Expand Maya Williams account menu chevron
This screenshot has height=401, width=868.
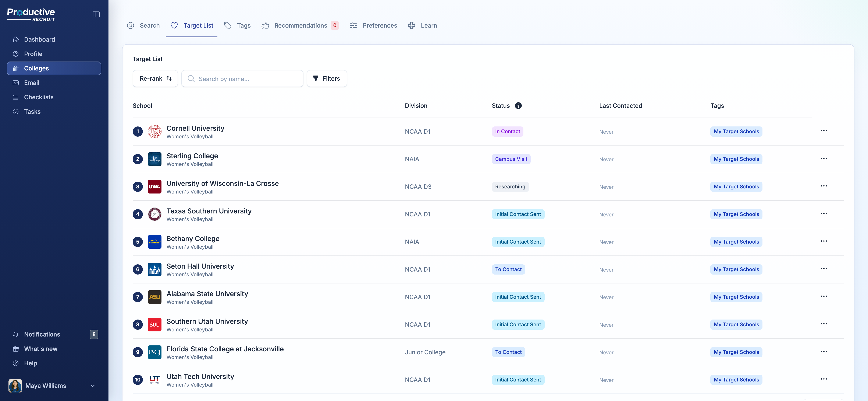tap(93, 386)
